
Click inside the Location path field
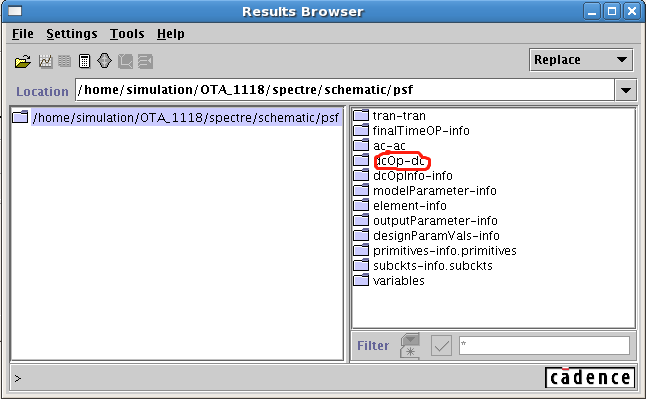345,90
